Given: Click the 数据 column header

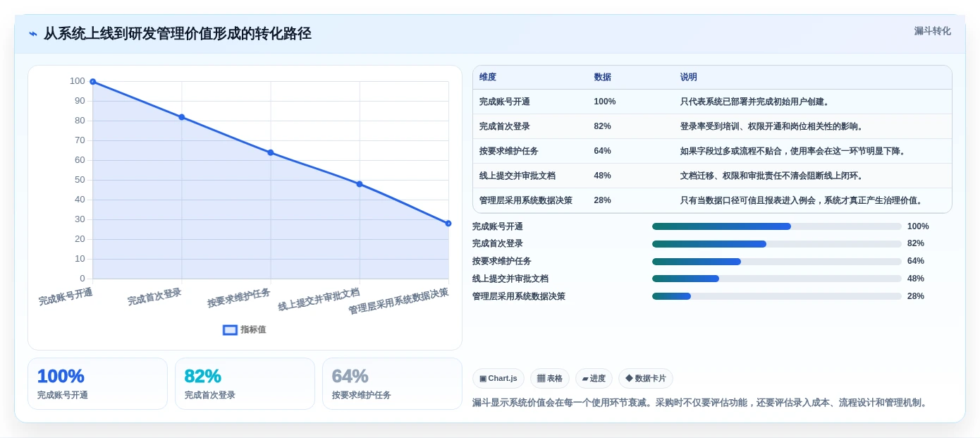Looking at the screenshot, I should [x=603, y=77].
